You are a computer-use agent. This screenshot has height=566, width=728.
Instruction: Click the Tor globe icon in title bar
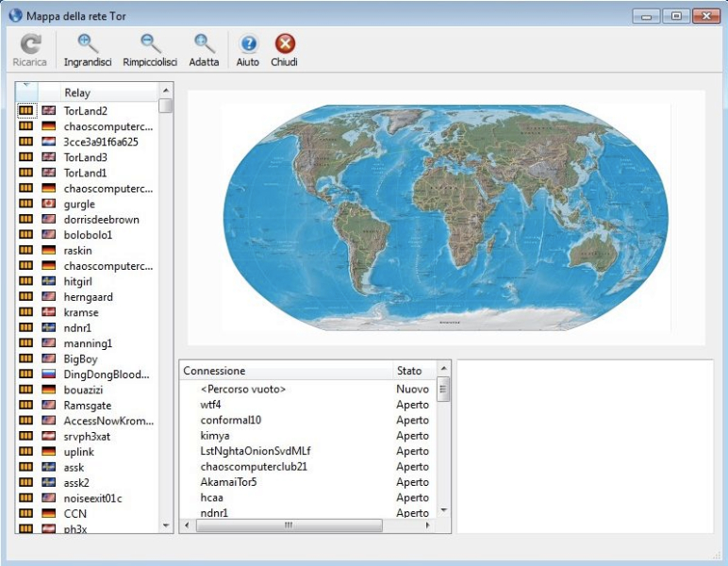click(x=15, y=15)
